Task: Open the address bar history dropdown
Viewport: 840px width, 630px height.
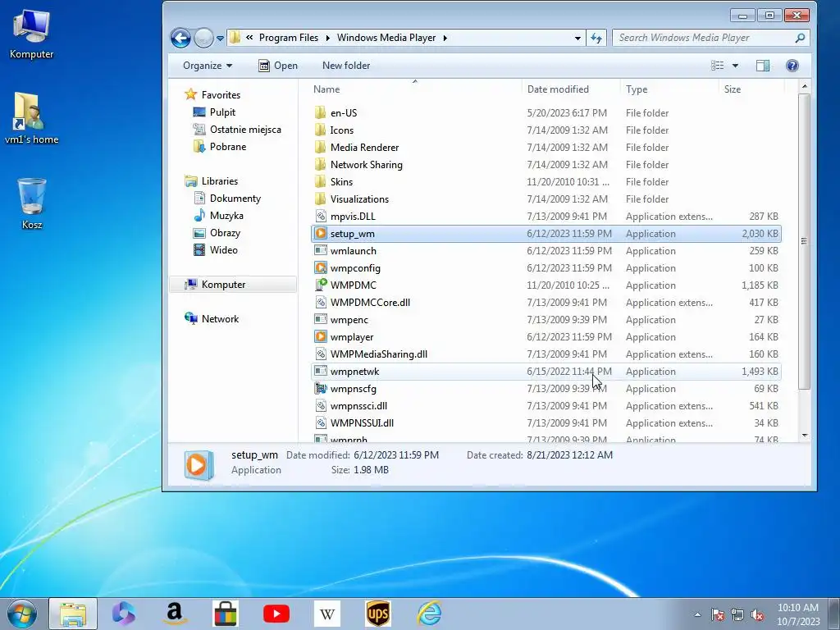Action: 577,38
